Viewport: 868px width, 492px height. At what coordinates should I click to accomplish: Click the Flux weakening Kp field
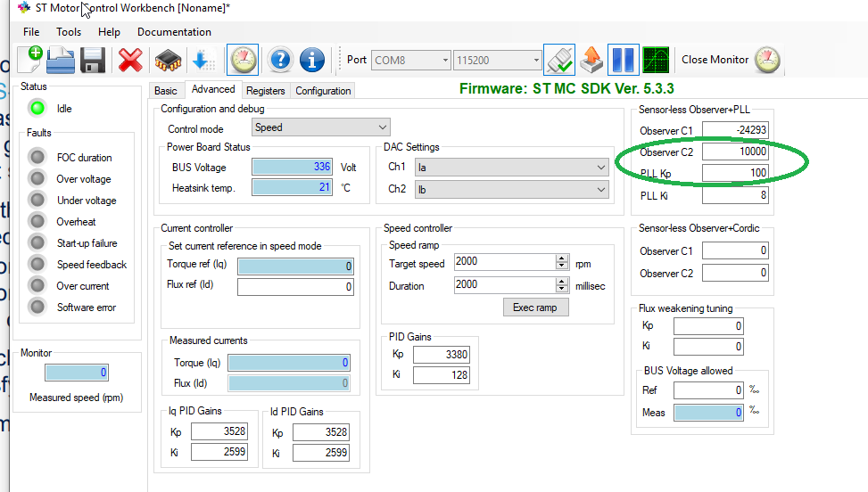[708, 325]
